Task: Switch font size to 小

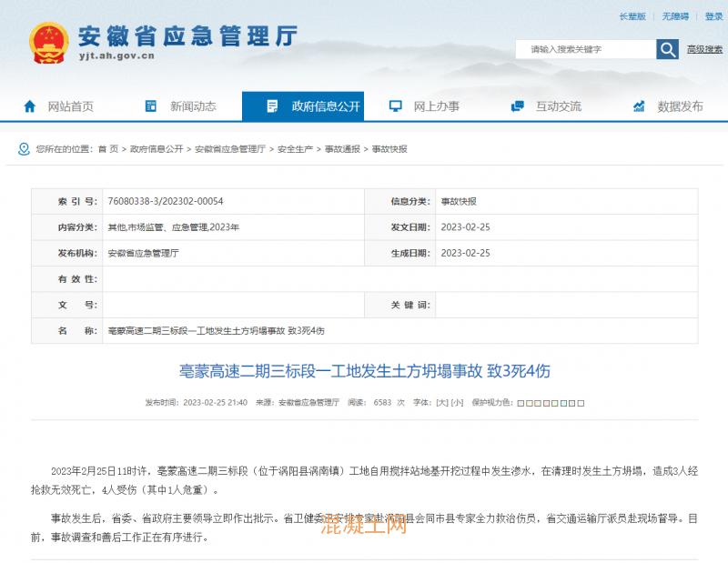Action: [x=457, y=402]
